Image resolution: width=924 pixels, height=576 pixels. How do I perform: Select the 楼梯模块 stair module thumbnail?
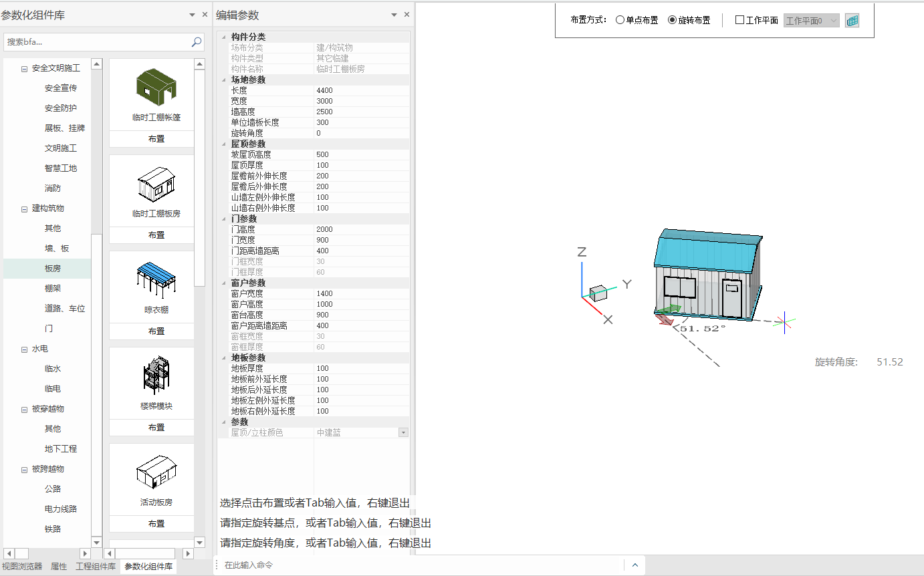click(156, 376)
